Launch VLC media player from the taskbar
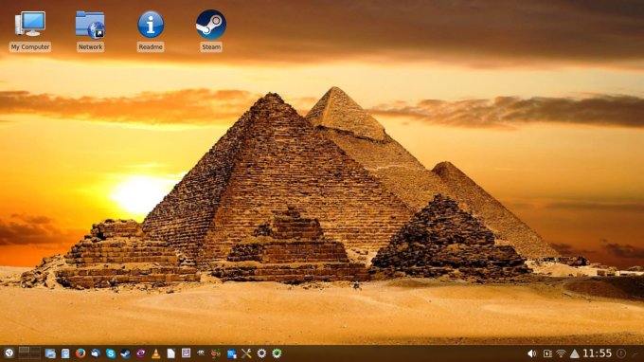Image resolution: width=644 pixels, height=362 pixels. click(x=155, y=353)
